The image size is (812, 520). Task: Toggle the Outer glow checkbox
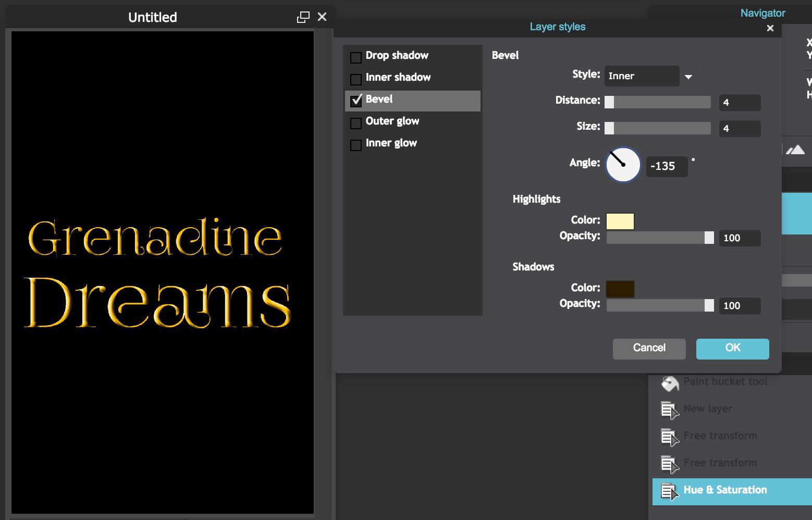pos(356,123)
